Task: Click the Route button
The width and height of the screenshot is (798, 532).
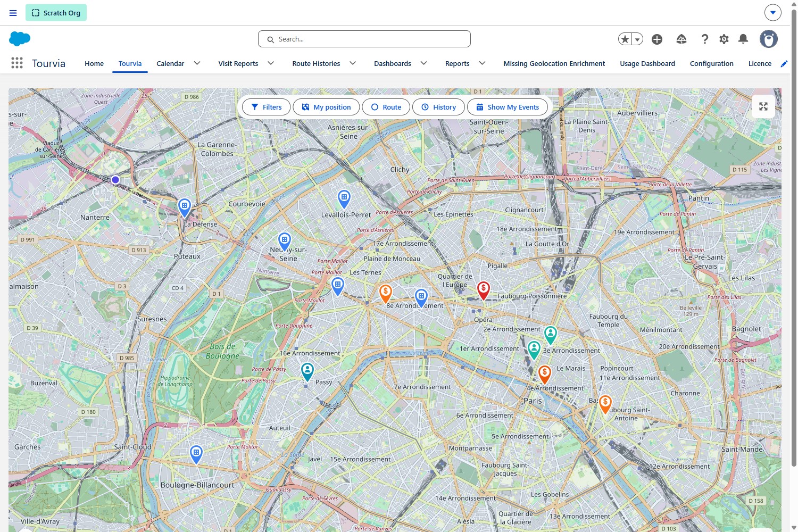Action: pos(386,107)
